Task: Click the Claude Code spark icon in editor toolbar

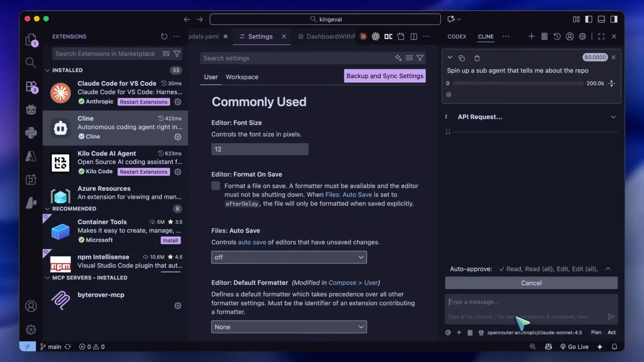Action: point(363,36)
